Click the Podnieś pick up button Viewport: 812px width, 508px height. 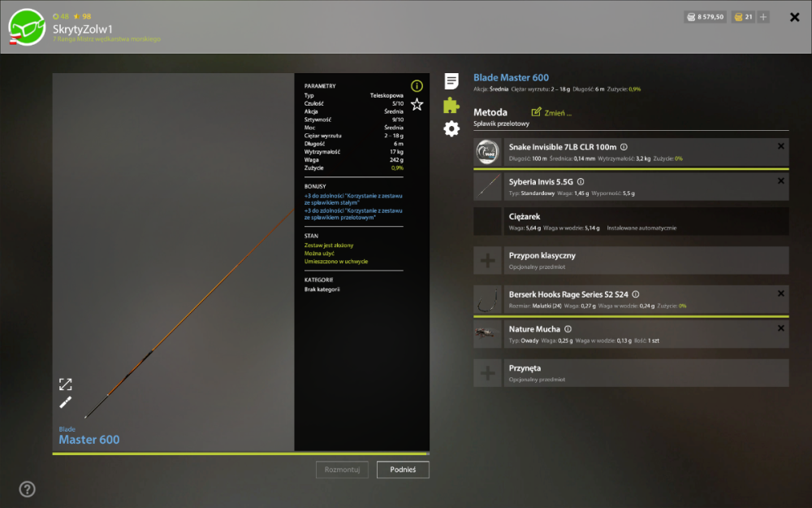[403, 470]
